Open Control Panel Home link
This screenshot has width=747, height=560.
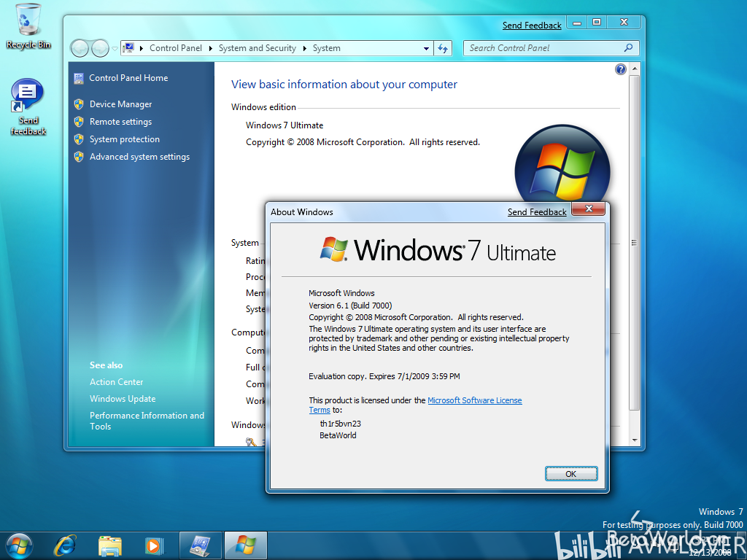(128, 78)
